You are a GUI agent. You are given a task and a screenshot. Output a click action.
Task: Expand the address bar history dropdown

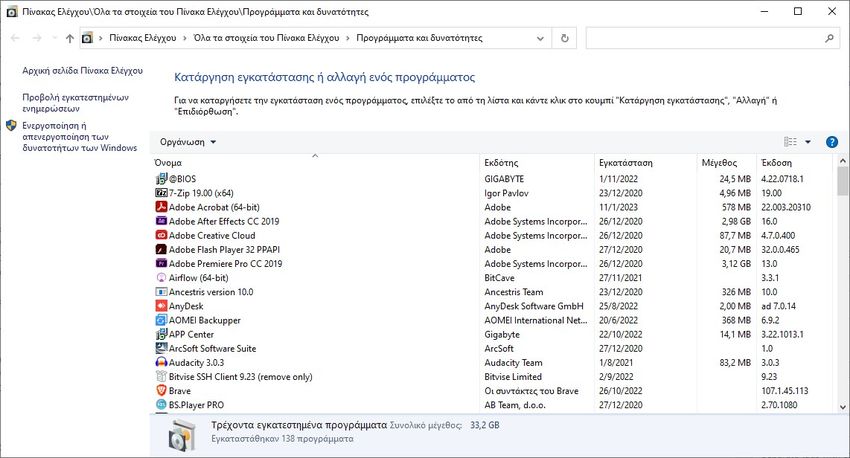tap(540, 38)
